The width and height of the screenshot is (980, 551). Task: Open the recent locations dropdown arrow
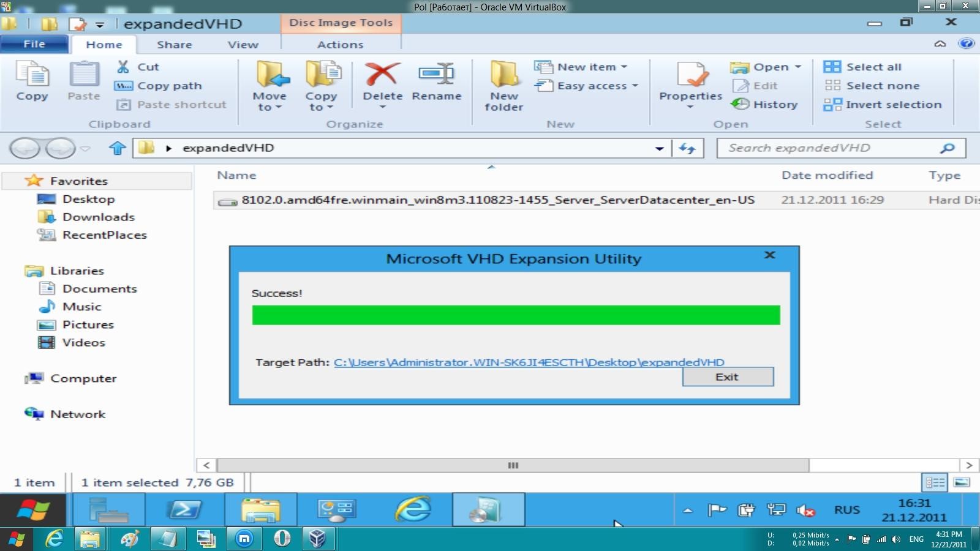(86, 148)
